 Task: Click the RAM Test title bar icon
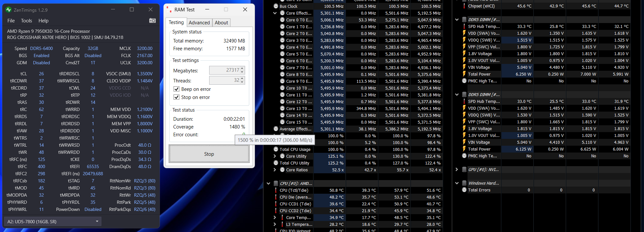pos(169,10)
